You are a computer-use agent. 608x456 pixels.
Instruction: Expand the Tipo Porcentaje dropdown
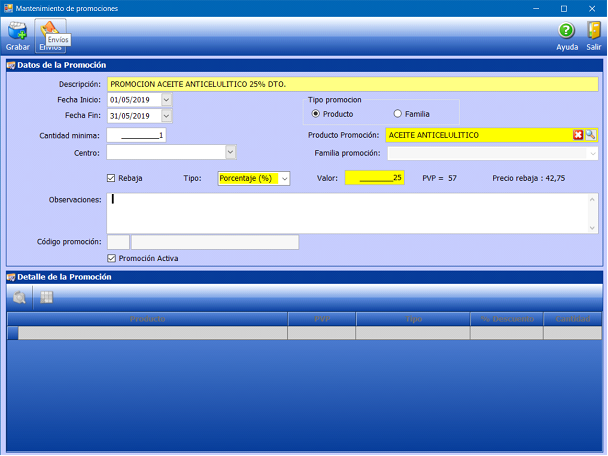[x=284, y=178]
